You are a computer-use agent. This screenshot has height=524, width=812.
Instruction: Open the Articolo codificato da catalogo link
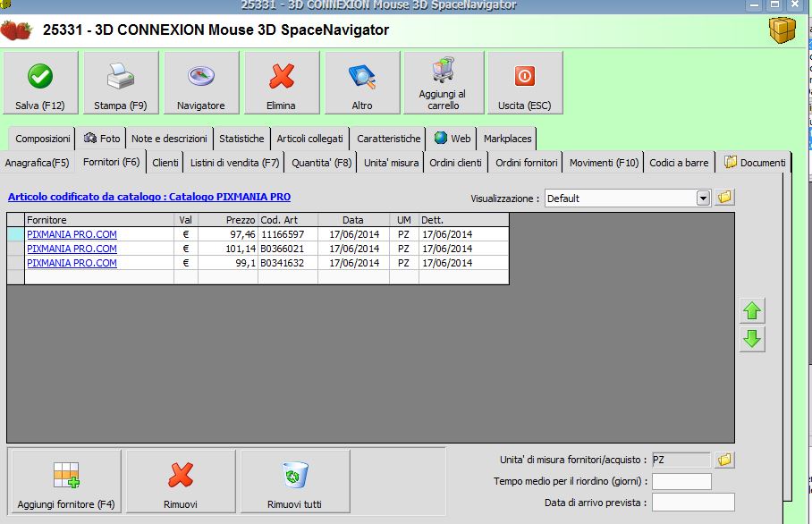(x=149, y=197)
